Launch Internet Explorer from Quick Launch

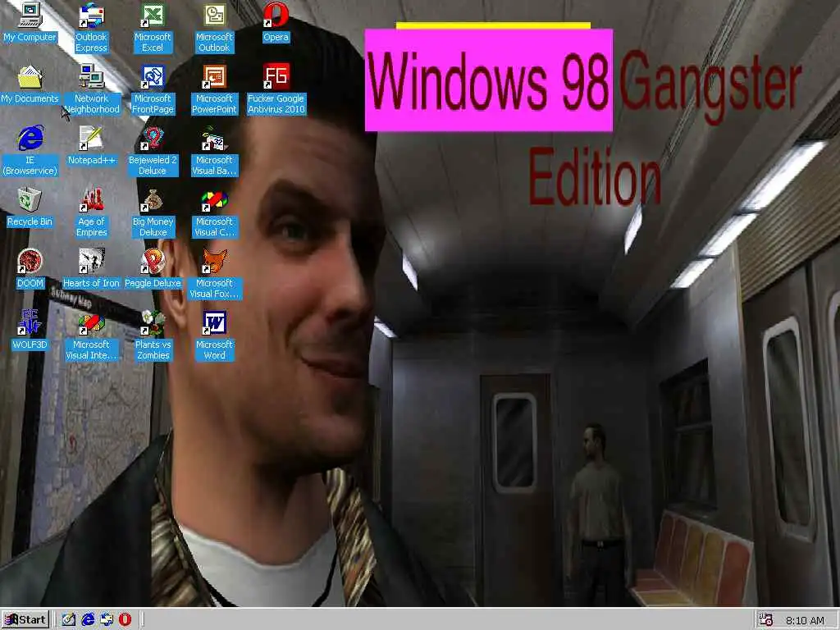(x=88, y=620)
